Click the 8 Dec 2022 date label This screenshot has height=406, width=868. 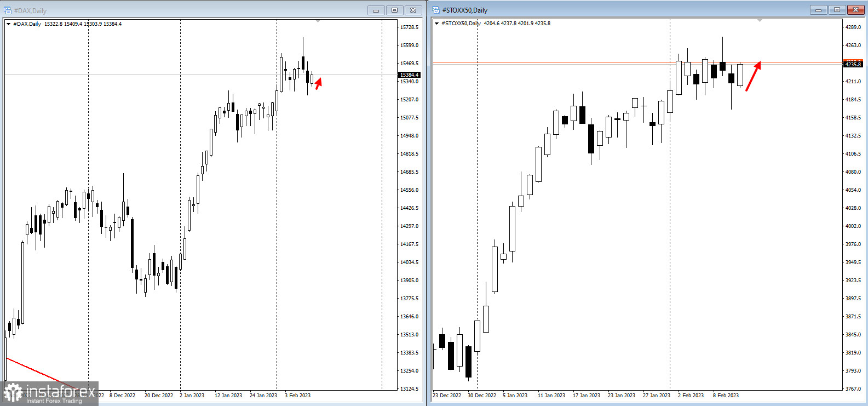coord(122,396)
